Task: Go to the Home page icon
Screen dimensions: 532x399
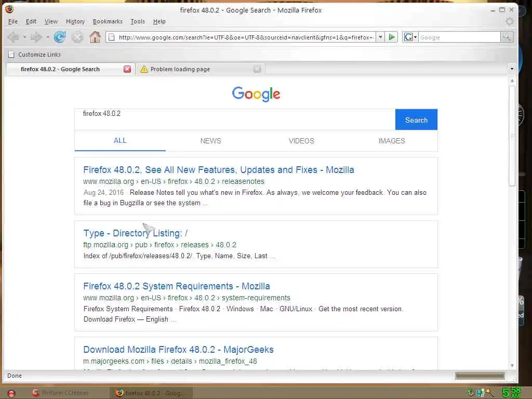Action: coord(95,37)
